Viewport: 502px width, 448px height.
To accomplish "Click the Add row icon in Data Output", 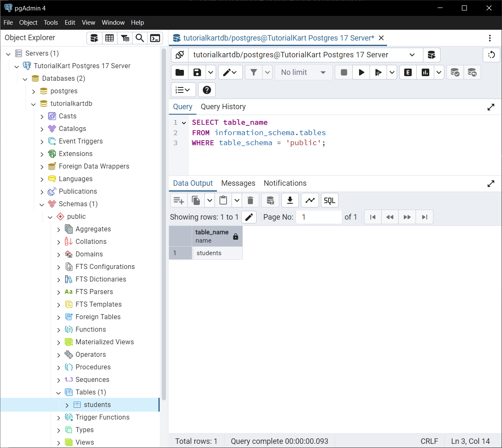I will click(x=179, y=200).
